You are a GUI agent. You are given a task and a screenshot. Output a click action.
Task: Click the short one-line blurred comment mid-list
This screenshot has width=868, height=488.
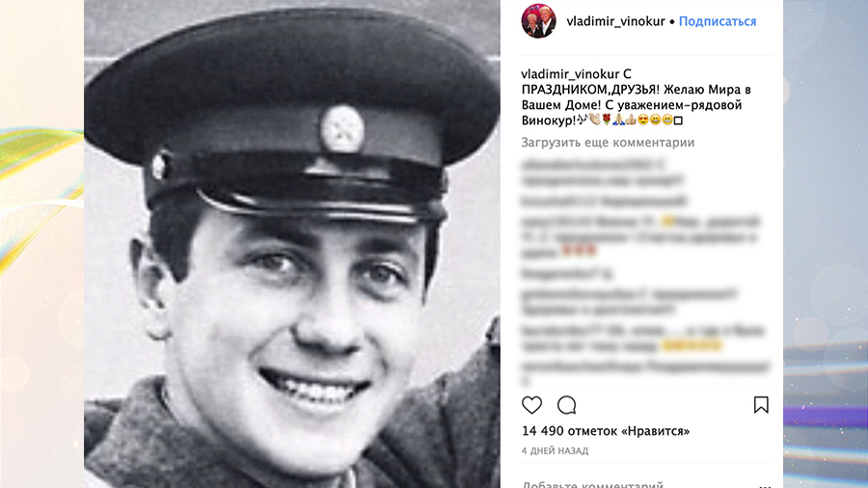(567, 273)
